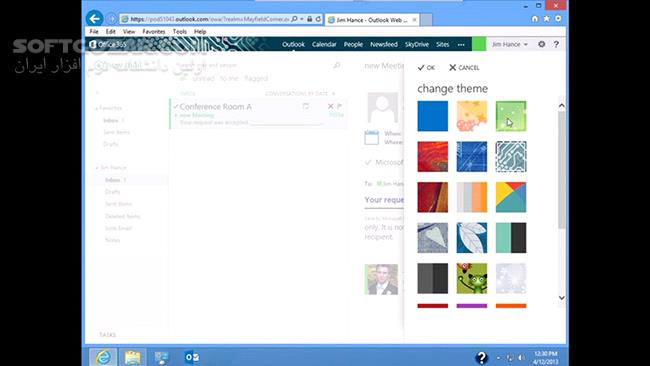Open Internet Explorer from the taskbar
650x366 pixels.
point(103,357)
